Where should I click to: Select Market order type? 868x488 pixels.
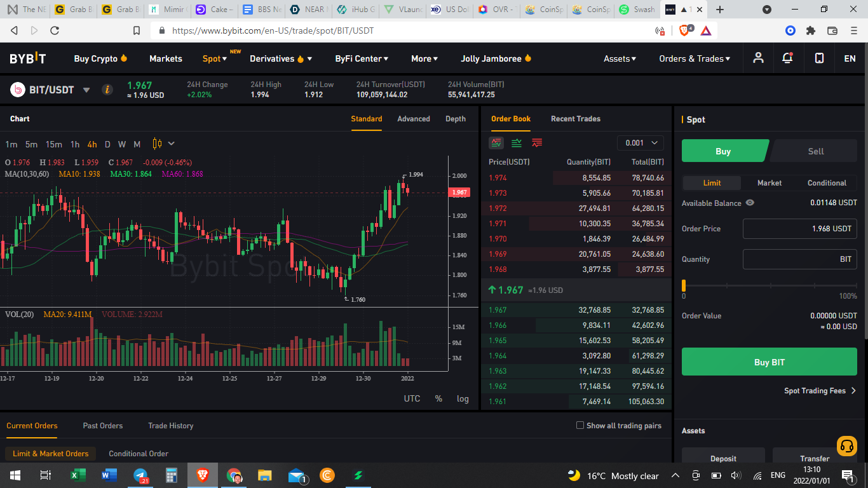coord(770,183)
